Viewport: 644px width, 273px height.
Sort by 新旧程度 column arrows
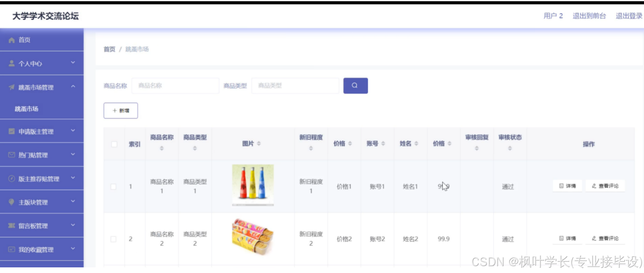tap(311, 148)
